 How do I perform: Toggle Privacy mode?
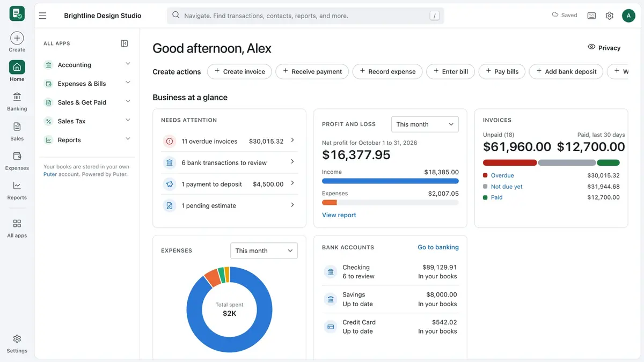pos(604,47)
